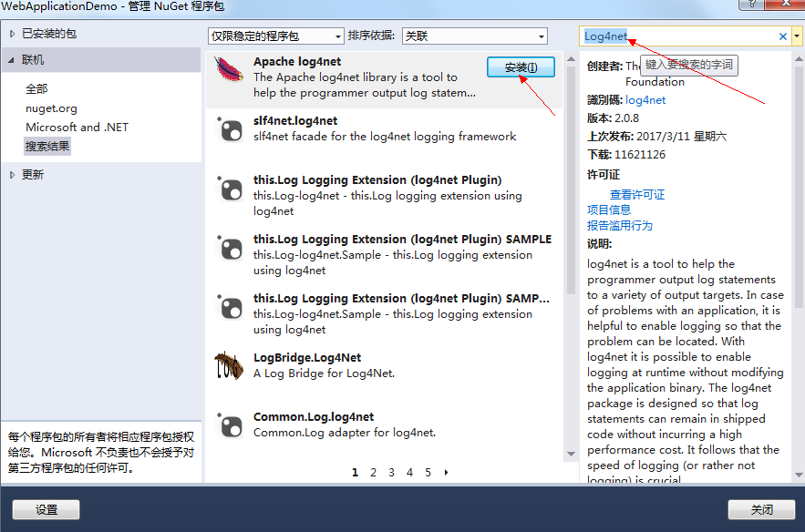Open the log4net ID link
This screenshot has width=805, height=532.
pos(645,100)
